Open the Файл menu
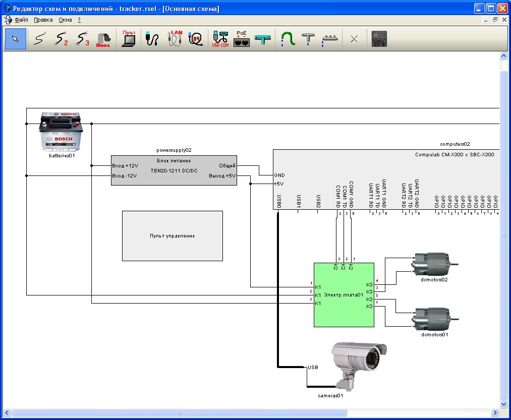Viewport: 511px width, 420px height. click(x=22, y=20)
